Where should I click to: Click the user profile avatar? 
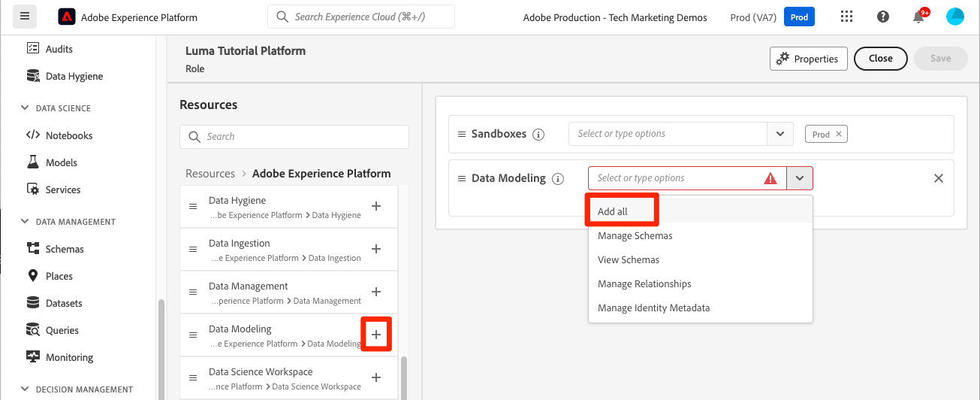click(954, 17)
